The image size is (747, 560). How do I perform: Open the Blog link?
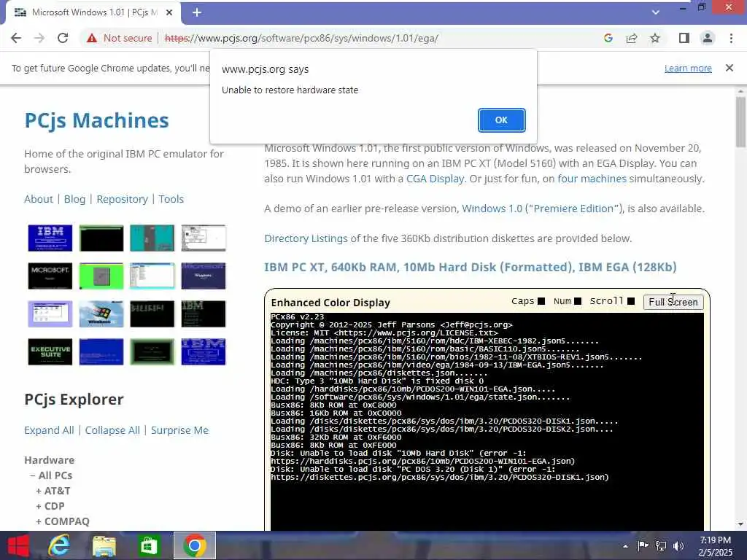tap(75, 199)
